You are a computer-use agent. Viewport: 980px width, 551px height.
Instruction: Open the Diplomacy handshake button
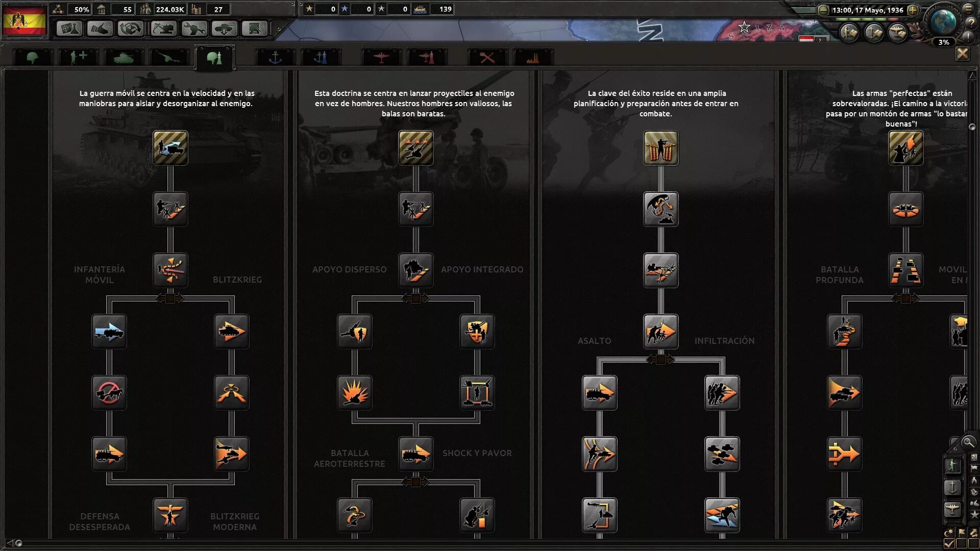100,29
